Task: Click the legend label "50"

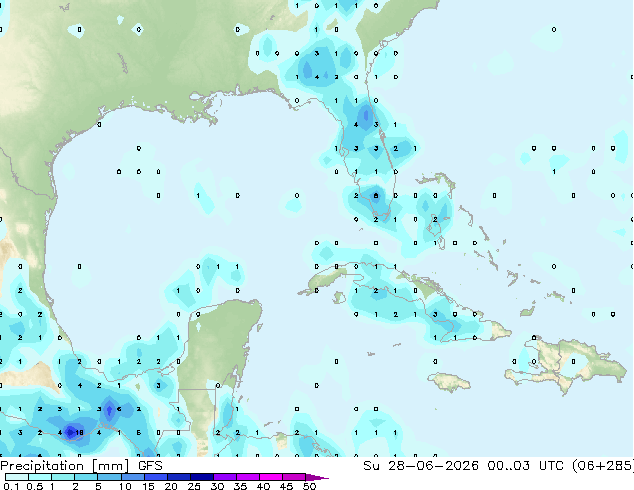Action: [x=309, y=486]
